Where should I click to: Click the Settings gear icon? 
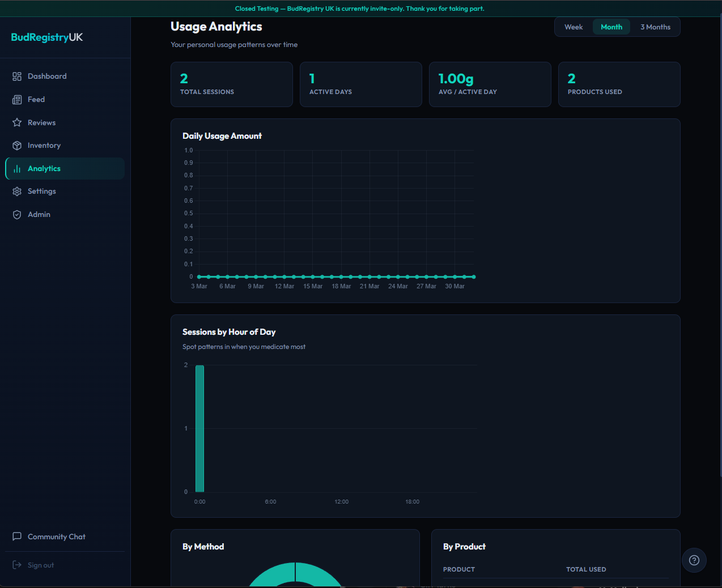point(17,191)
